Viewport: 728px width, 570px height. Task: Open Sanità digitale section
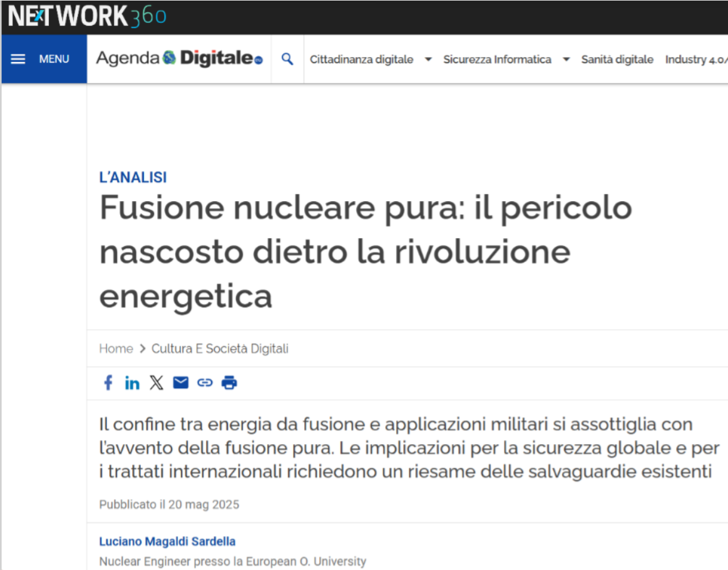click(617, 60)
